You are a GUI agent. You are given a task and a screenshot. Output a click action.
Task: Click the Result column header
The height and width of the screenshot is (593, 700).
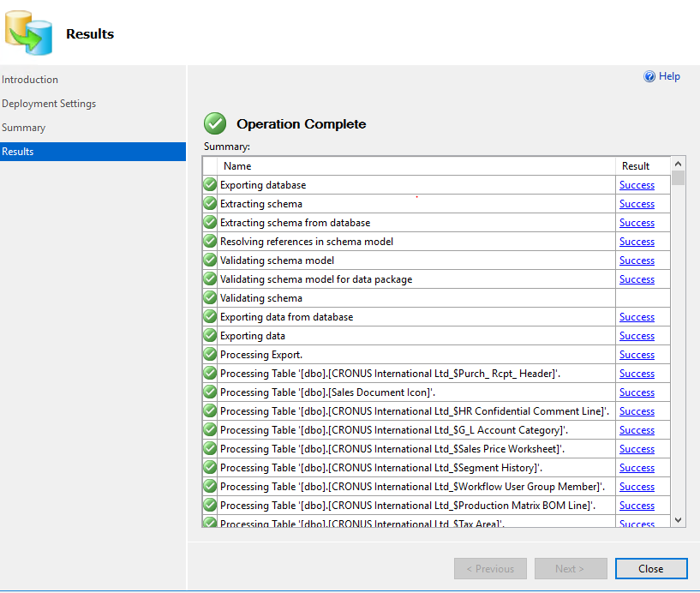636,166
